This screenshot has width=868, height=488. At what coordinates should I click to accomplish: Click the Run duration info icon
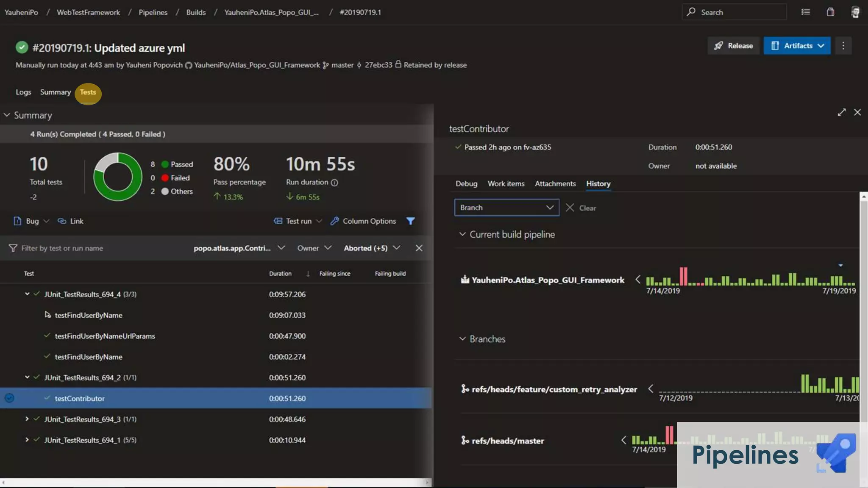[x=334, y=183]
